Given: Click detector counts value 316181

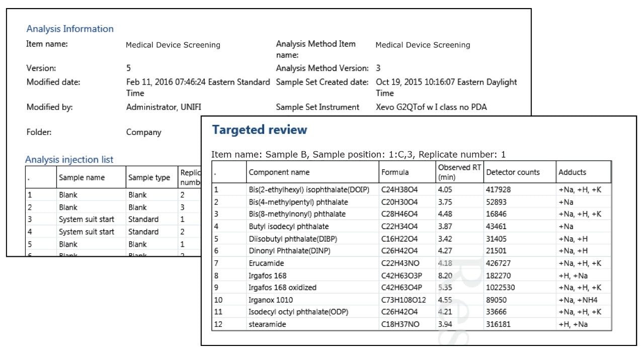Looking at the screenshot, I should [x=499, y=324].
